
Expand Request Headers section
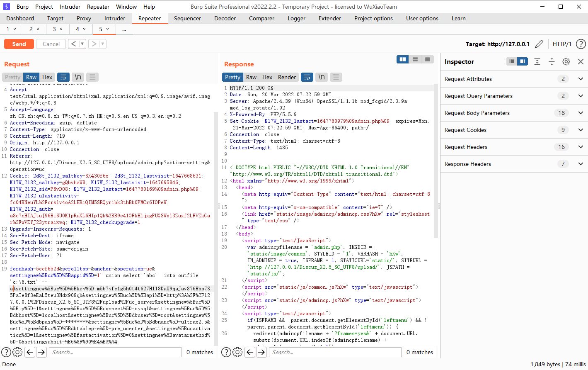(x=581, y=147)
